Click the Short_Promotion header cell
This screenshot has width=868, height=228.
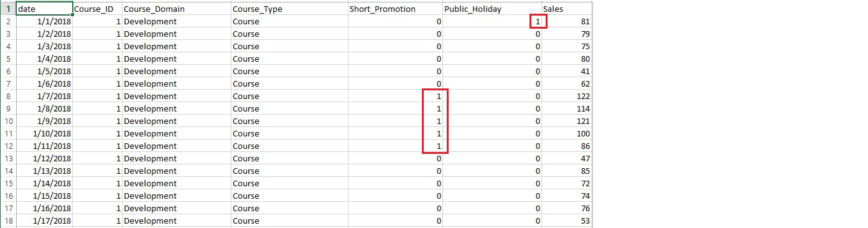click(394, 9)
